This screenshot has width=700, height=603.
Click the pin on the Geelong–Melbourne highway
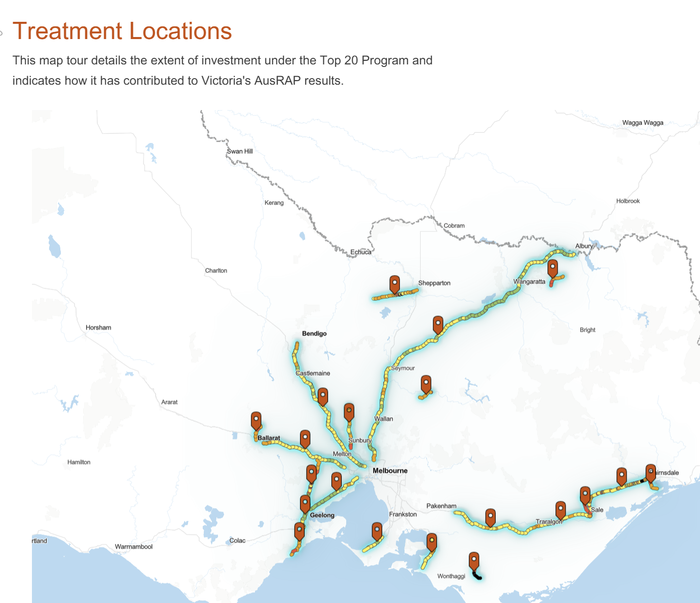(337, 480)
